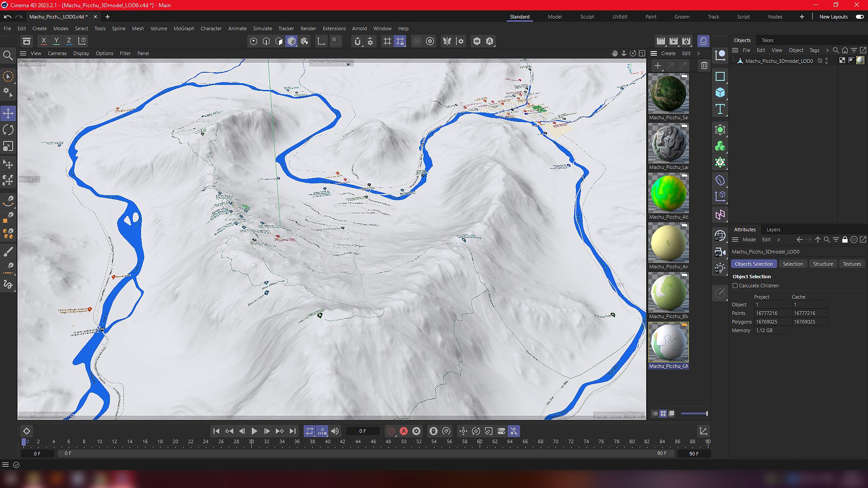Click Render to Picture Viewer icon

click(x=674, y=41)
